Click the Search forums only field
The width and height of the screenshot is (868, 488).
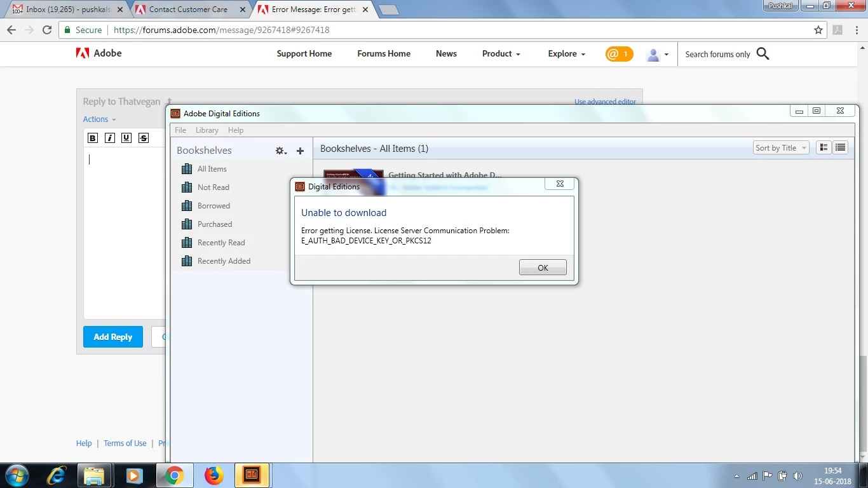pos(718,55)
